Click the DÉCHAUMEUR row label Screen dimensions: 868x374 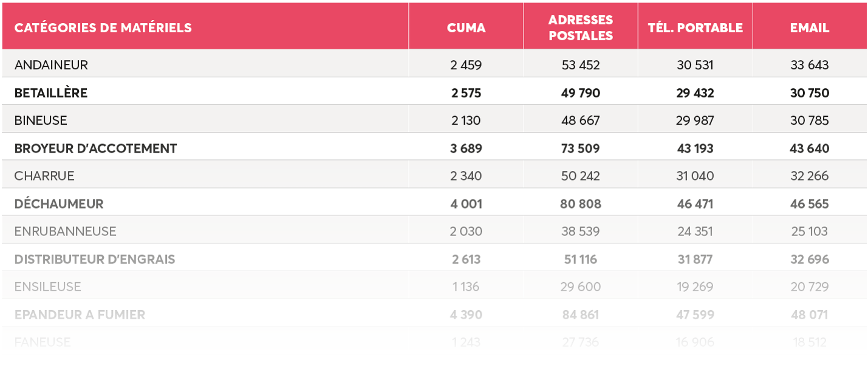pyautogui.click(x=59, y=204)
